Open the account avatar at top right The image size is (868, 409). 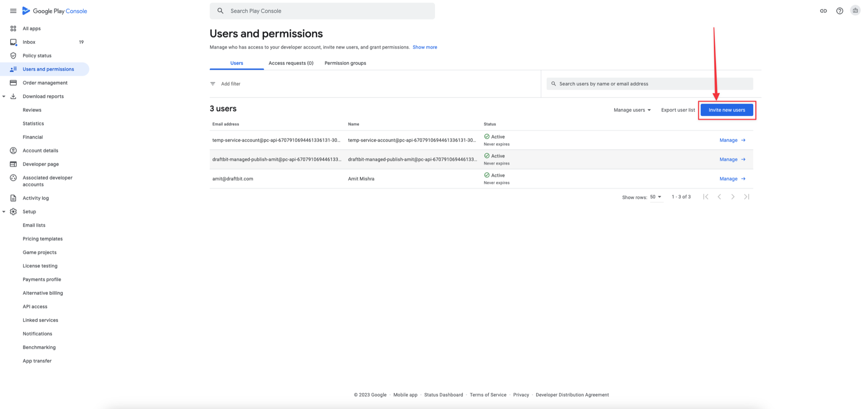click(855, 11)
